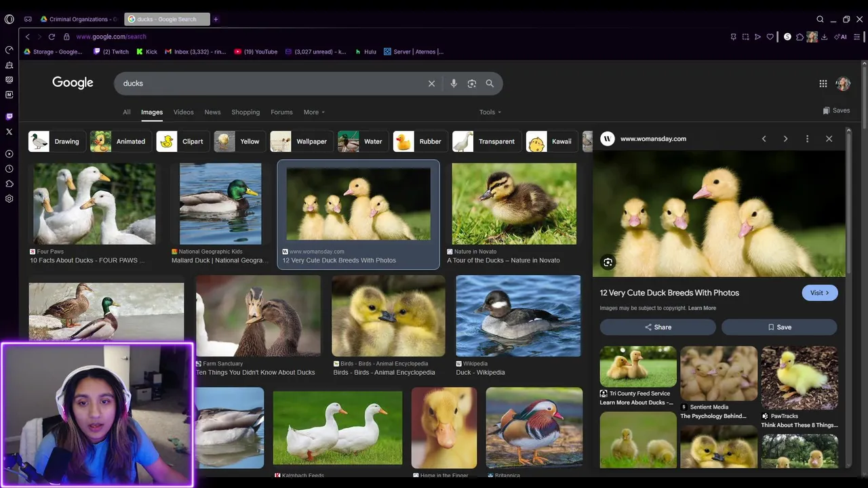Switch to the All results tab
The height and width of the screenshot is (488, 868).
tap(126, 113)
